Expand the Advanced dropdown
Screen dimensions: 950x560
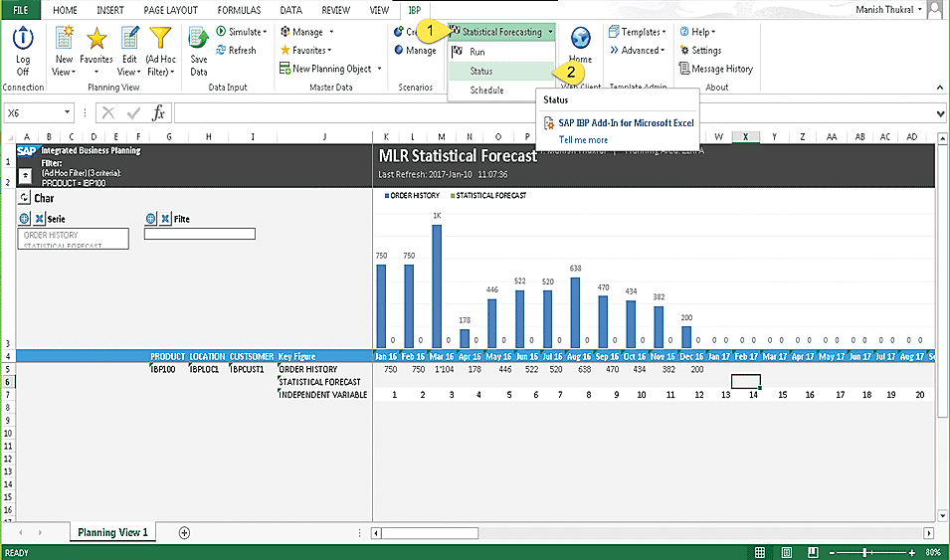click(663, 51)
